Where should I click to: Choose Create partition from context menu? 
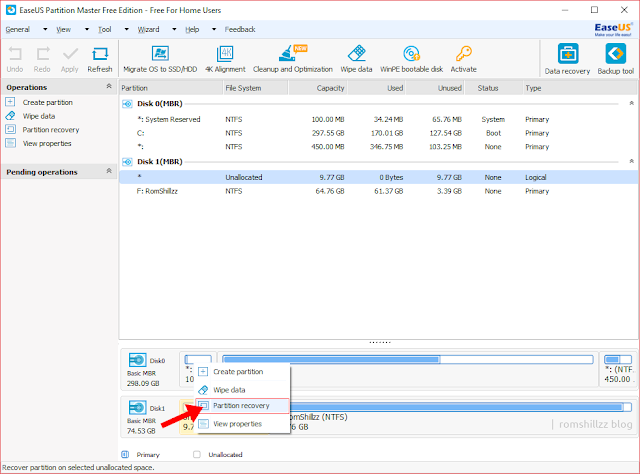pos(242,372)
